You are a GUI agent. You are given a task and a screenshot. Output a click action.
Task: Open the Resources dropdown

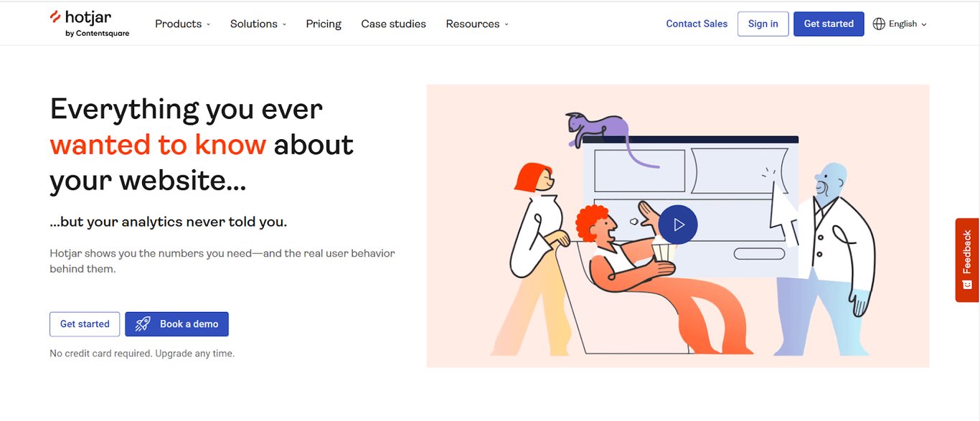[473, 23]
